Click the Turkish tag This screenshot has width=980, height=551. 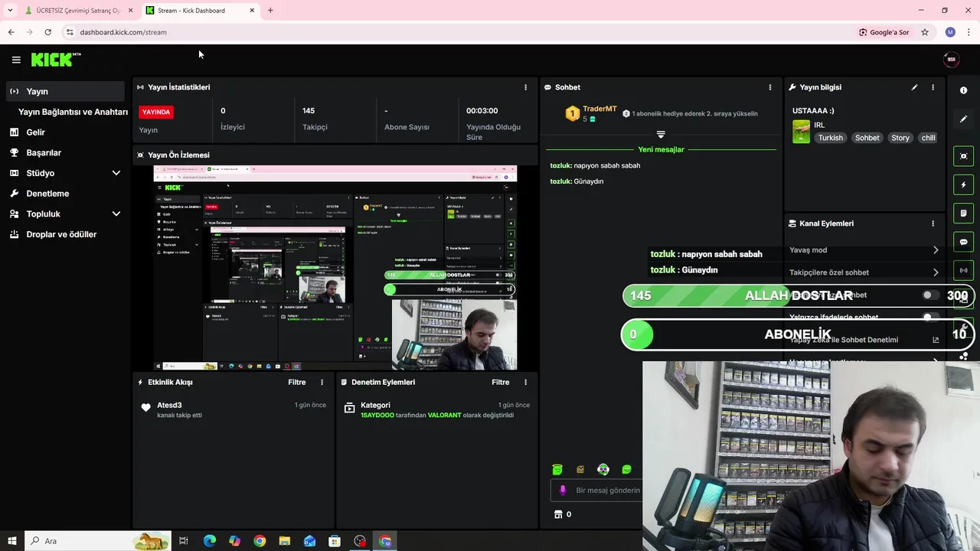(x=830, y=138)
